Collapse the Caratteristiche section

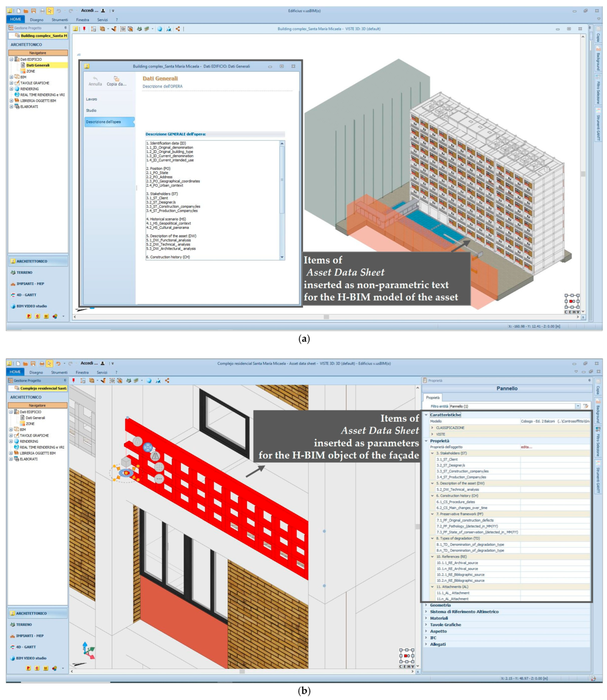(426, 415)
